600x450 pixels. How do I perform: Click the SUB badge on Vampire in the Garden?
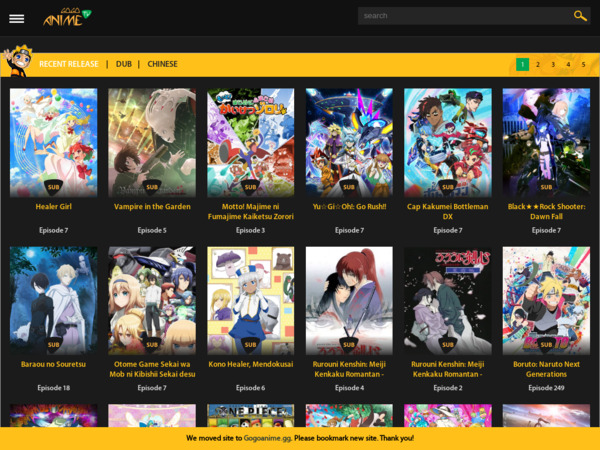pyautogui.click(x=152, y=187)
